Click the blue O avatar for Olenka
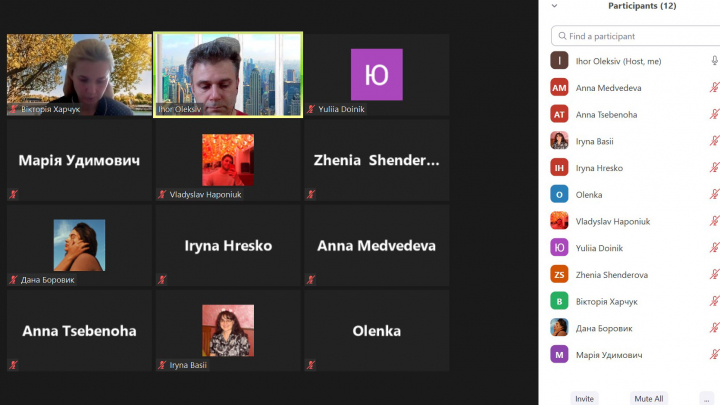 (559, 194)
